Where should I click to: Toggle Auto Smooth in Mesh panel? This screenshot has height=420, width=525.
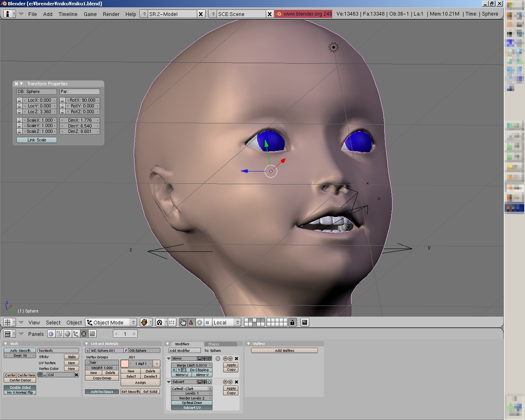click(20, 351)
